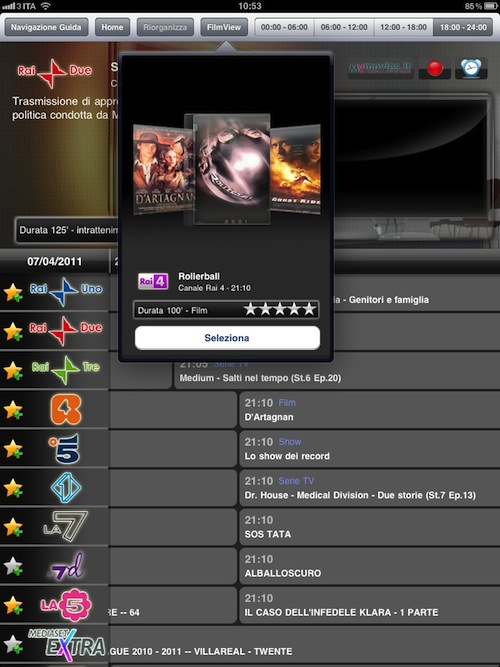500x667 pixels.
Task: Tap the Mediaset Extra channel logo
Action: 66,643
